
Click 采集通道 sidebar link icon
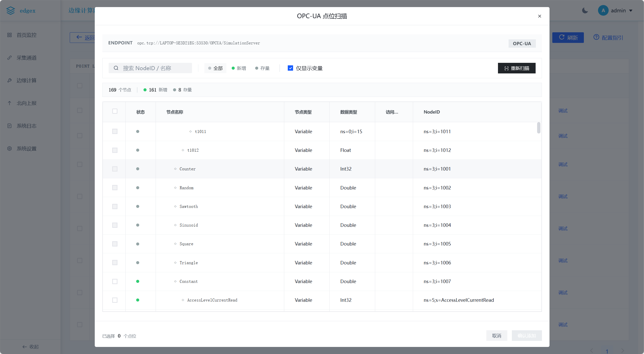tap(10, 58)
